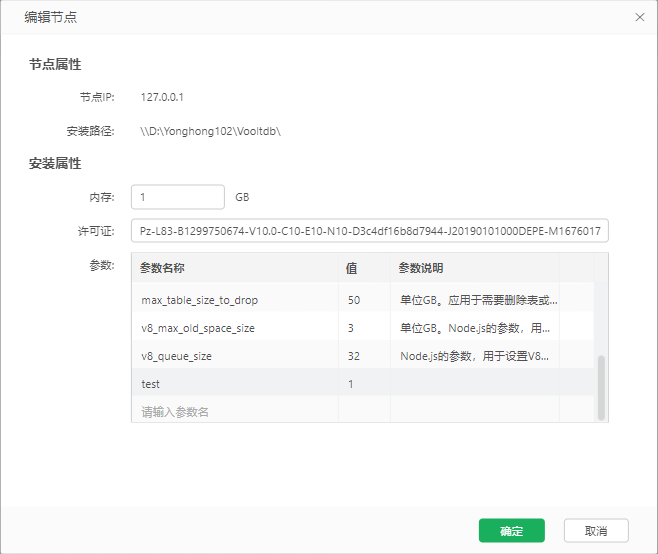
Task: Focus the 许可证 license key field
Action: [369, 231]
